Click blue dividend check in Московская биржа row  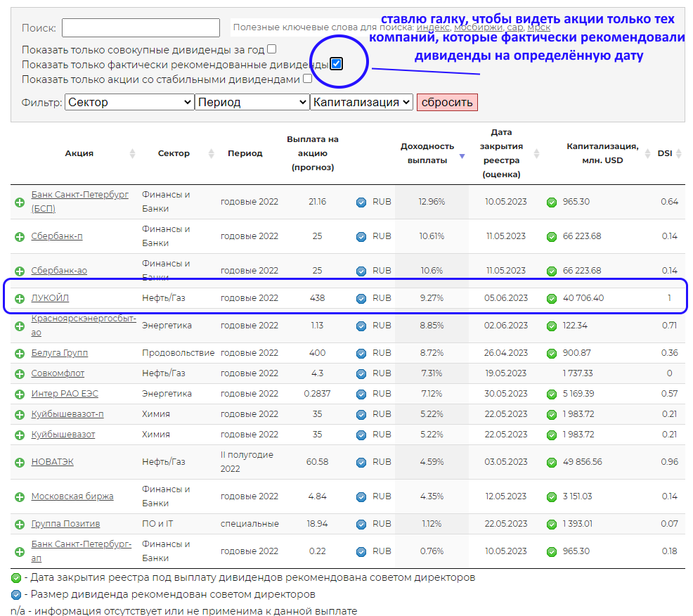(361, 497)
